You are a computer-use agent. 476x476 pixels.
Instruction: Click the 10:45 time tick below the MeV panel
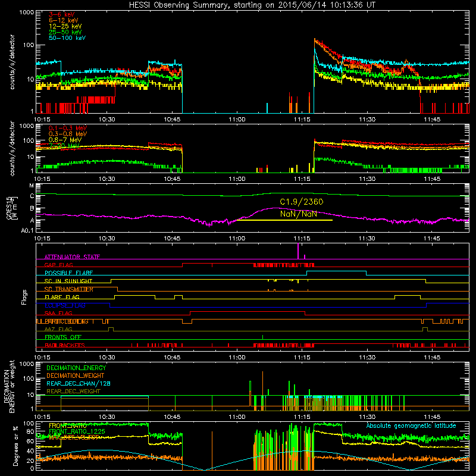point(172,179)
